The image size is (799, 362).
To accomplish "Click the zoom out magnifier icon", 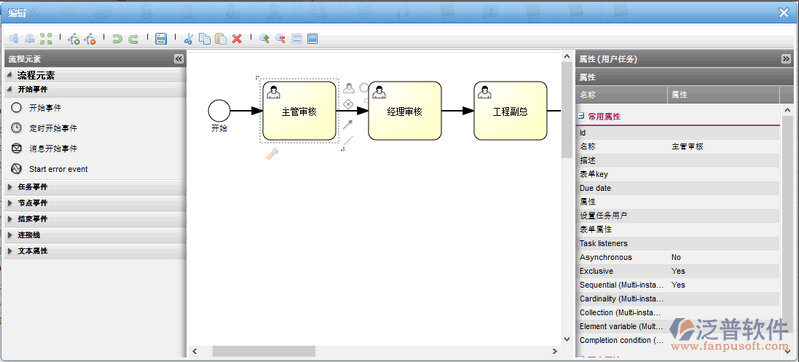I will (x=280, y=38).
